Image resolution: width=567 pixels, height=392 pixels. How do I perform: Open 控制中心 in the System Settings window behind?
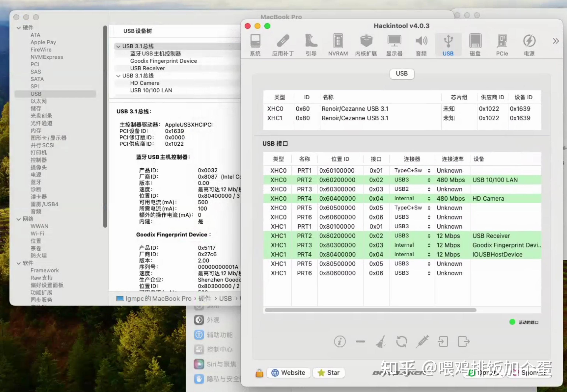(x=213, y=350)
